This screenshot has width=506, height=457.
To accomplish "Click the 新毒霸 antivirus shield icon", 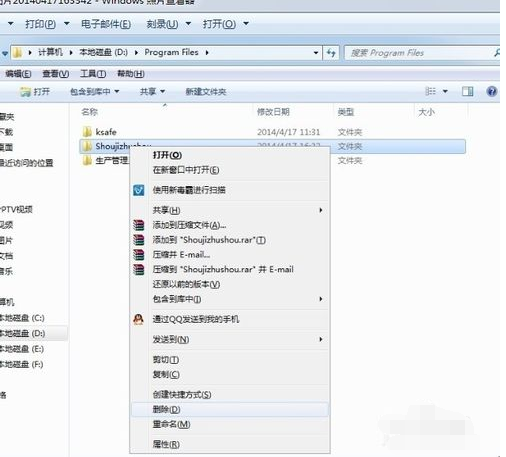I will point(139,190).
